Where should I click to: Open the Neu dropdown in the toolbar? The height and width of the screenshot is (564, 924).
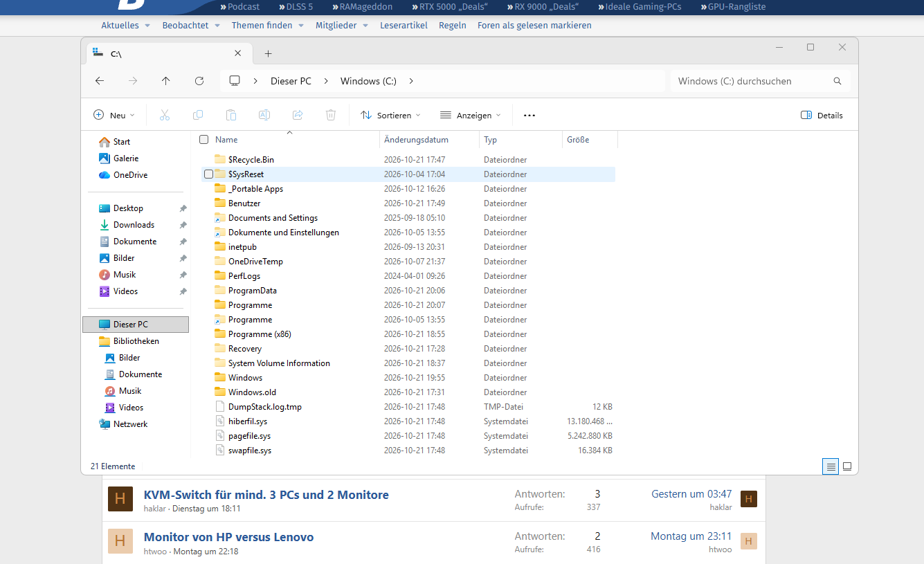[x=114, y=116]
